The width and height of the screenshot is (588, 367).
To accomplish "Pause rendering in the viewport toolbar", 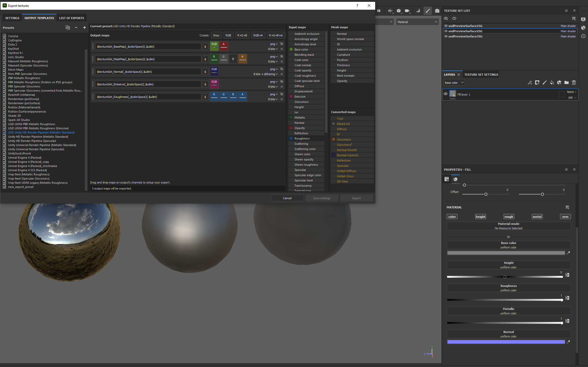I will [379, 11].
